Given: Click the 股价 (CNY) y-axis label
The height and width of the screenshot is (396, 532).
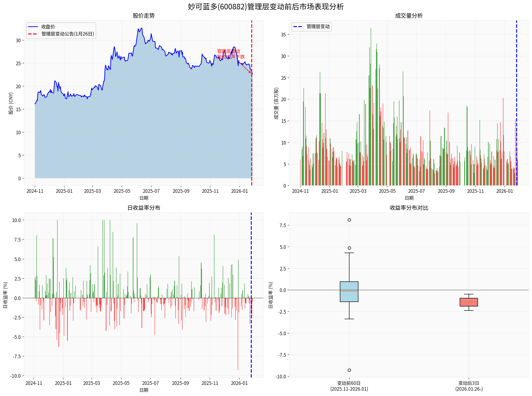Looking at the screenshot, I should pyautogui.click(x=11, y=103).
